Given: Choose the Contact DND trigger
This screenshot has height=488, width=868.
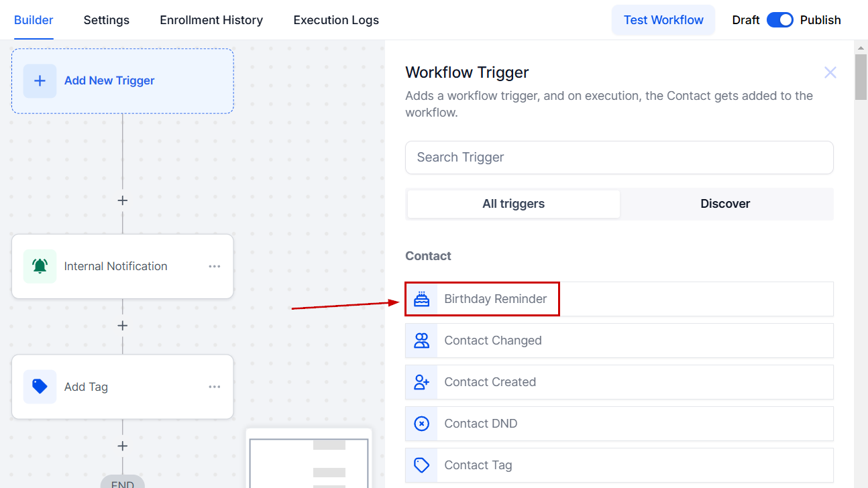Looking at the screenshot, I should (619, 424).
